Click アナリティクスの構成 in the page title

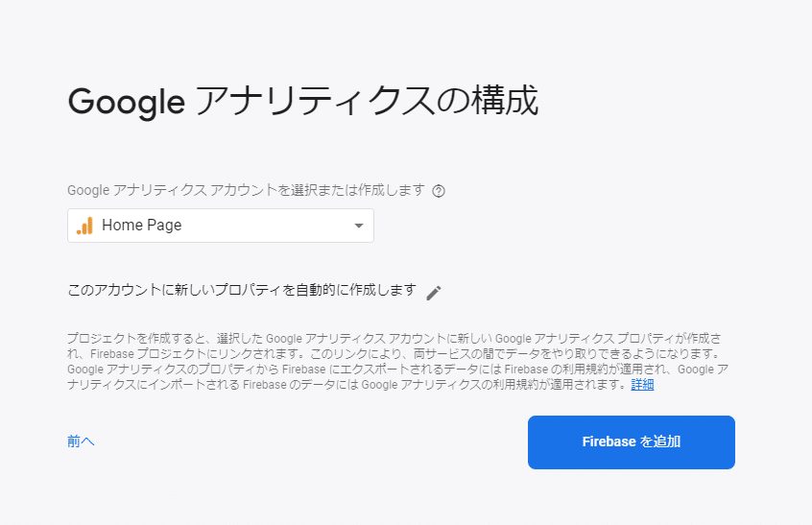366,101
